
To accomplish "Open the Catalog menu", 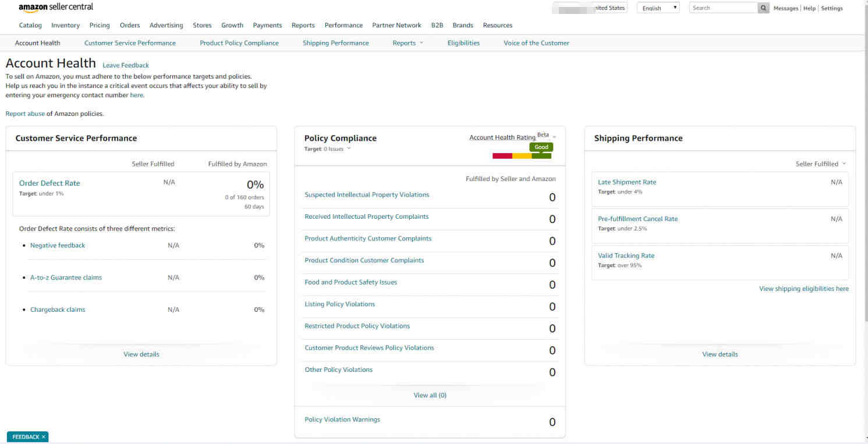I will point(30,26).
